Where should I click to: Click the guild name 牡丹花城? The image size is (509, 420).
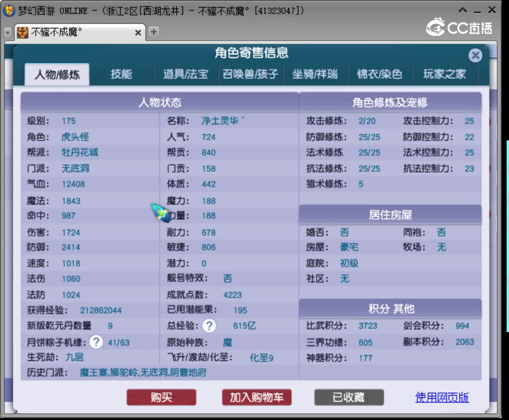80,152
